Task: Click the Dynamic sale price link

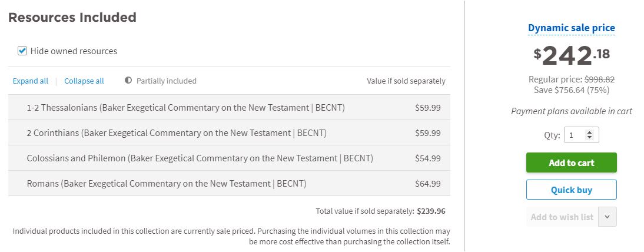Action: [571, 28]
